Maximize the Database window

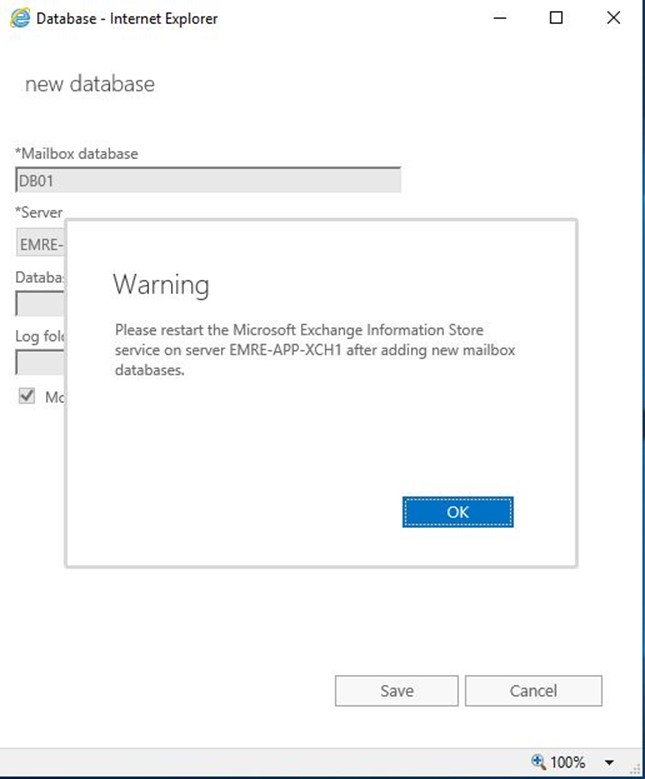tap(556, 18)
